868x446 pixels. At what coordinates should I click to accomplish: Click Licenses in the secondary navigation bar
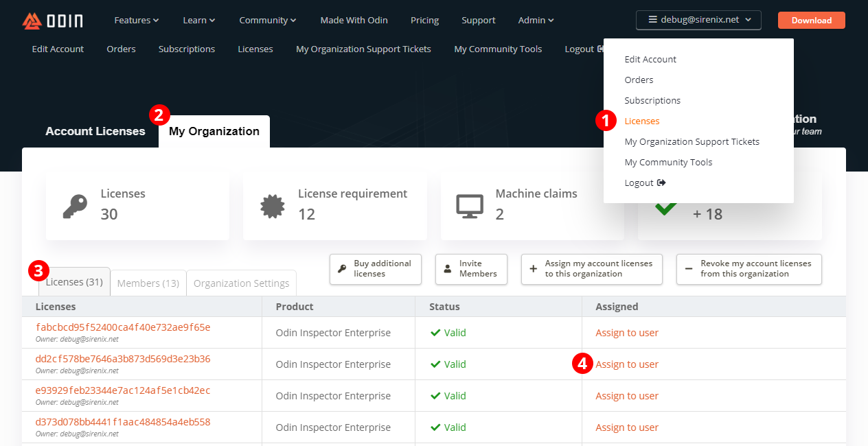pos(255,49)
